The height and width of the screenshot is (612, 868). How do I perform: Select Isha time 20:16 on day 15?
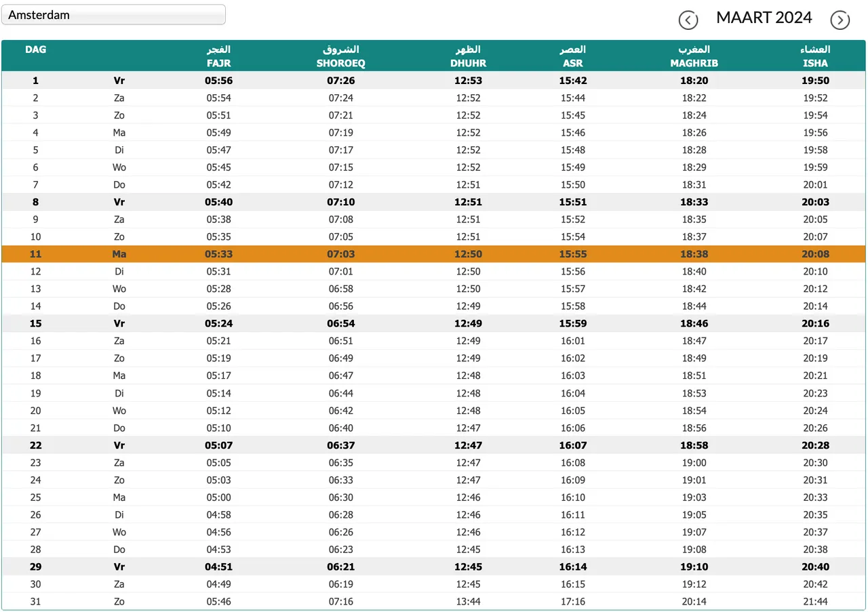point(815,323)
